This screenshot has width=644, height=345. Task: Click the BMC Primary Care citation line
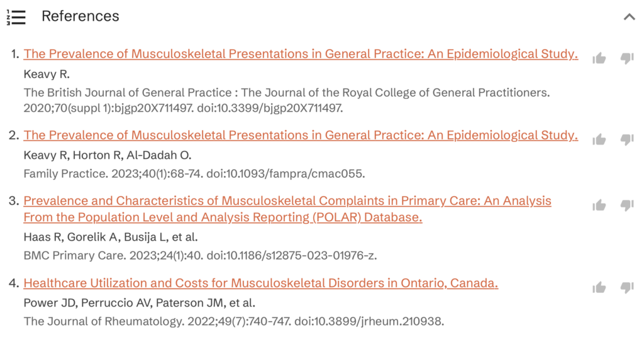(x=200, y=256)
